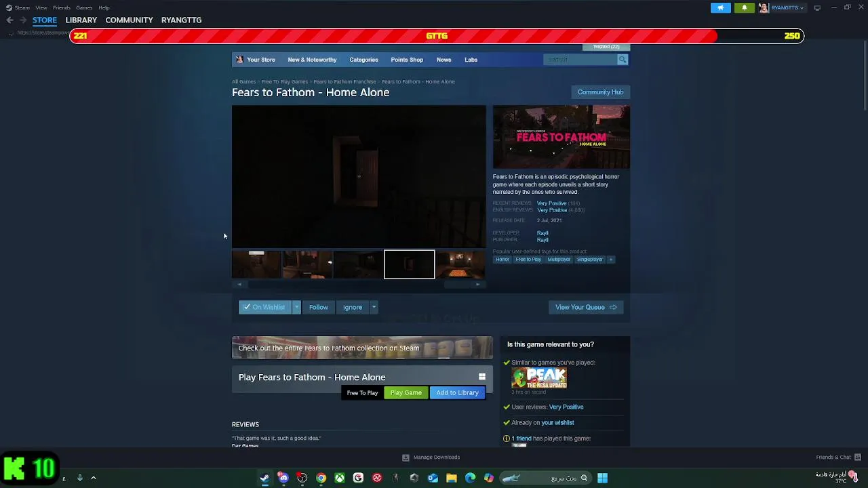Click the Community Hub button
The image size is (868, 488).
[600, 92]
